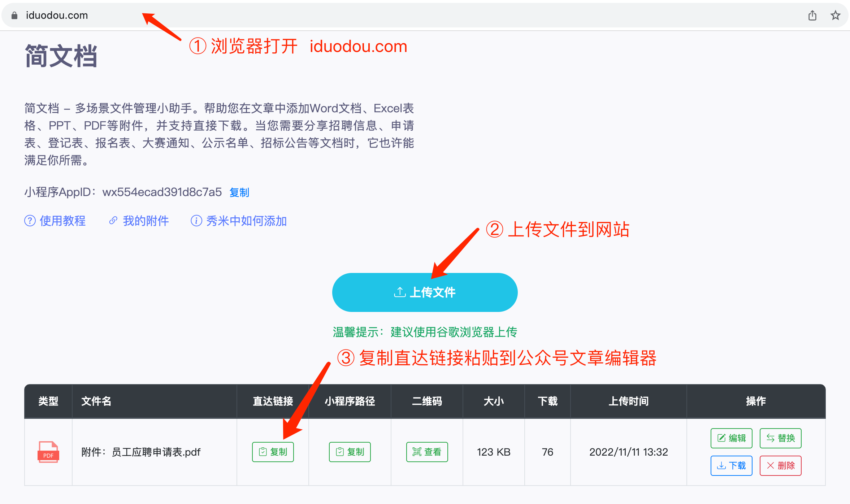
Task: Click the AppID text wx554ecad391d8c7a5
Action: (162, 192)
